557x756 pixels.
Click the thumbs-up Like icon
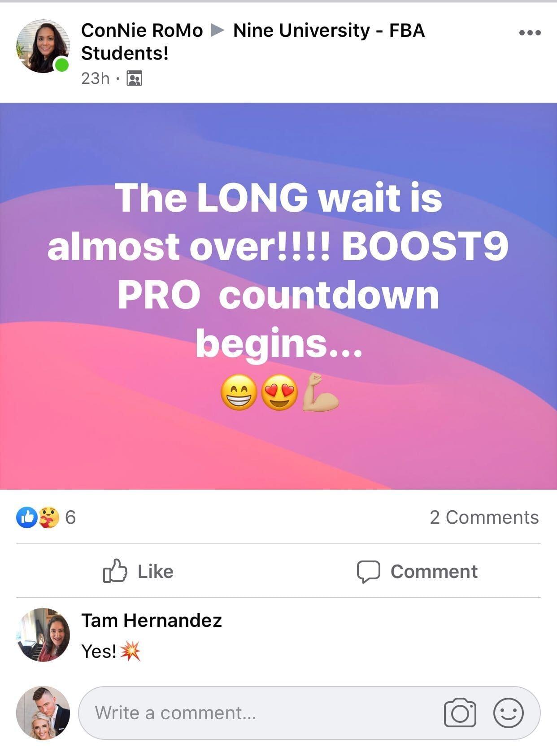[115, 570]
